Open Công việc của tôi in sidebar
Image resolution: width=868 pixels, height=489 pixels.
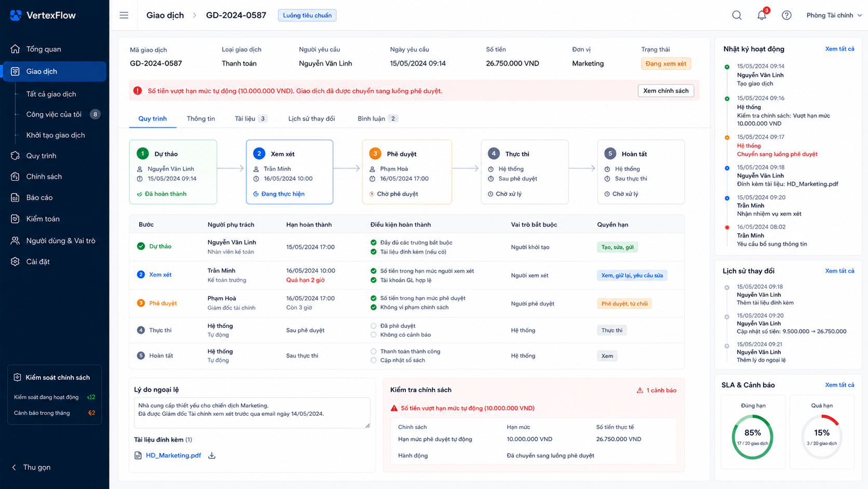click(54, 114)
